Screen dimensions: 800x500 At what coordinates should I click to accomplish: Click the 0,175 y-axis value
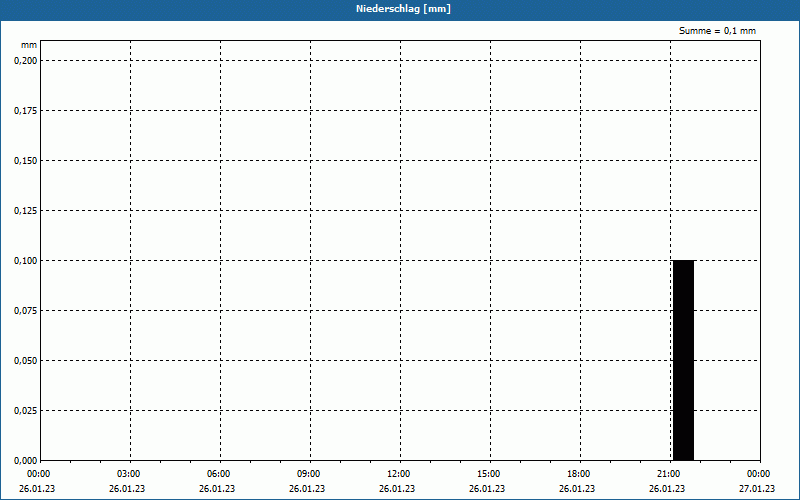pos(26,111)
